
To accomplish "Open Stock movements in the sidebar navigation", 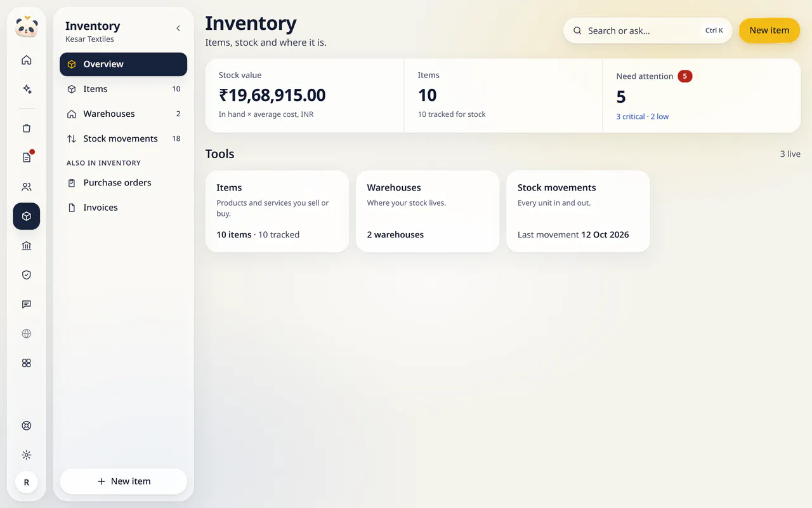I will [x=123, y=138].
